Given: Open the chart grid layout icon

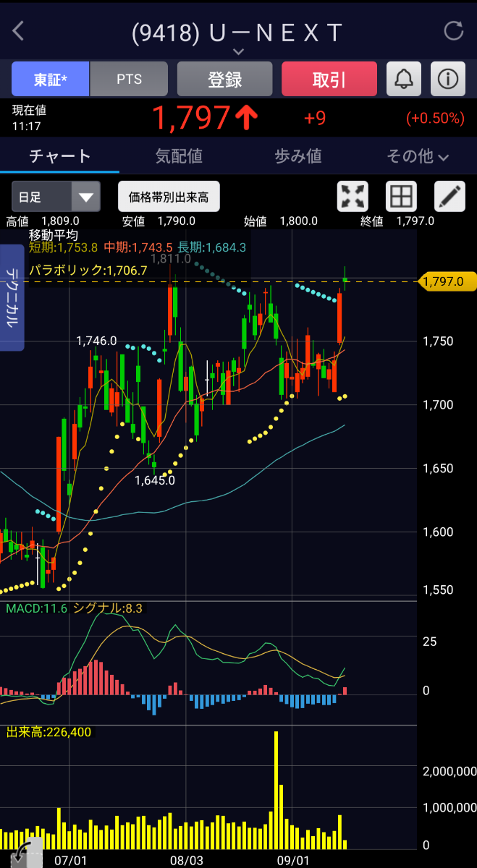Looking at the screenshot, I should tap(401, 196).
